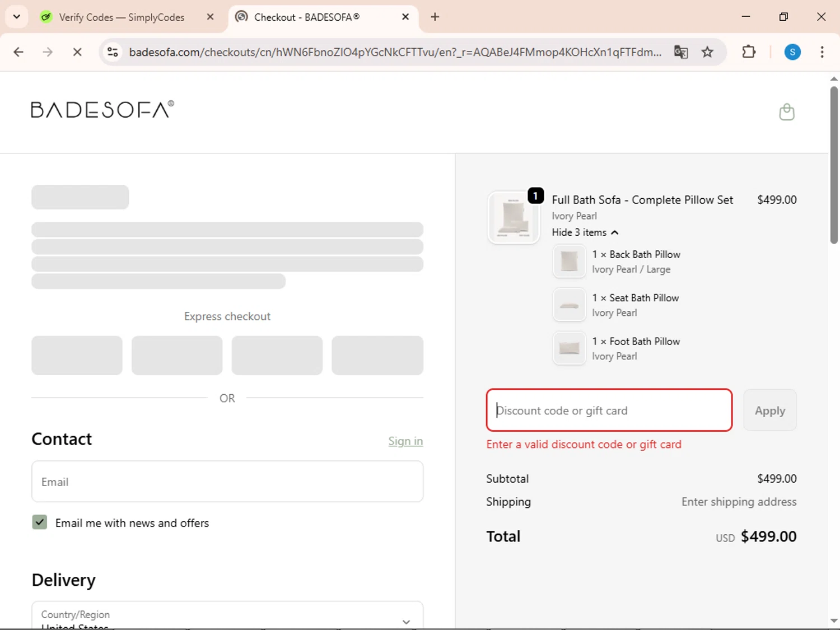840x630 pixels.
Task: Click the Contact heading
Action: click(x=62, y=439)
